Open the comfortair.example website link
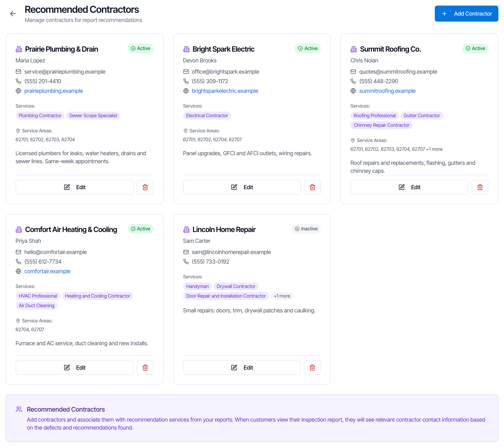This screenshot has width=504, height=448. tap(47, 271)
